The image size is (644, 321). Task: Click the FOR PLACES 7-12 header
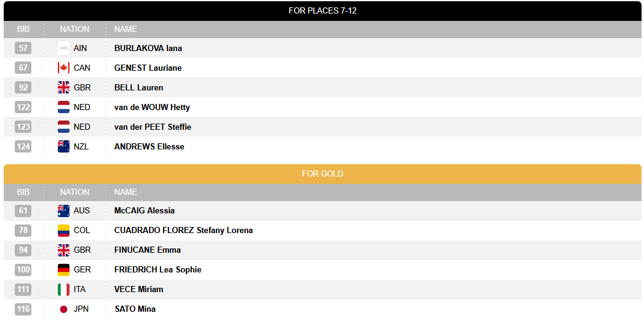click(322, 10)
